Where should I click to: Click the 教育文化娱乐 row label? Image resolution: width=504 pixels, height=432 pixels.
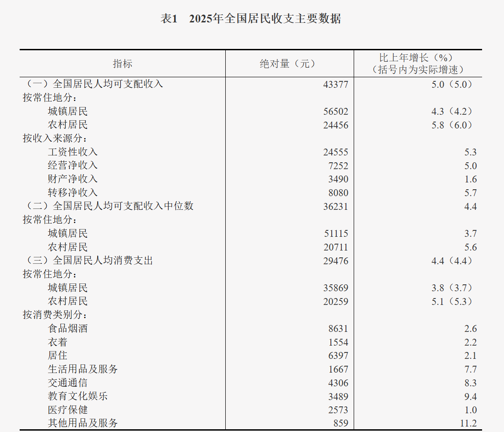[78, 396]
